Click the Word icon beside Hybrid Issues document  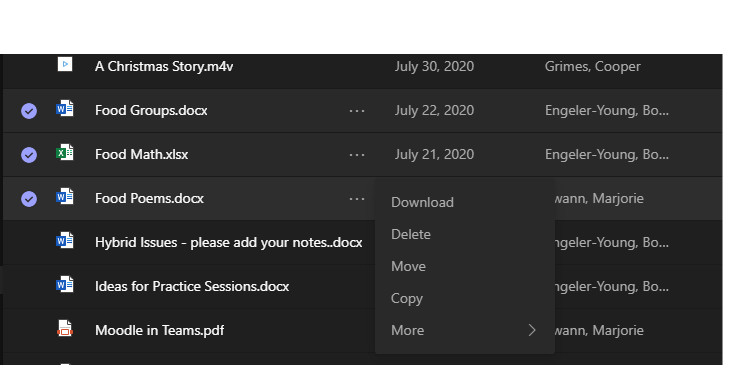pyautogui.click(x=64, y=241)
